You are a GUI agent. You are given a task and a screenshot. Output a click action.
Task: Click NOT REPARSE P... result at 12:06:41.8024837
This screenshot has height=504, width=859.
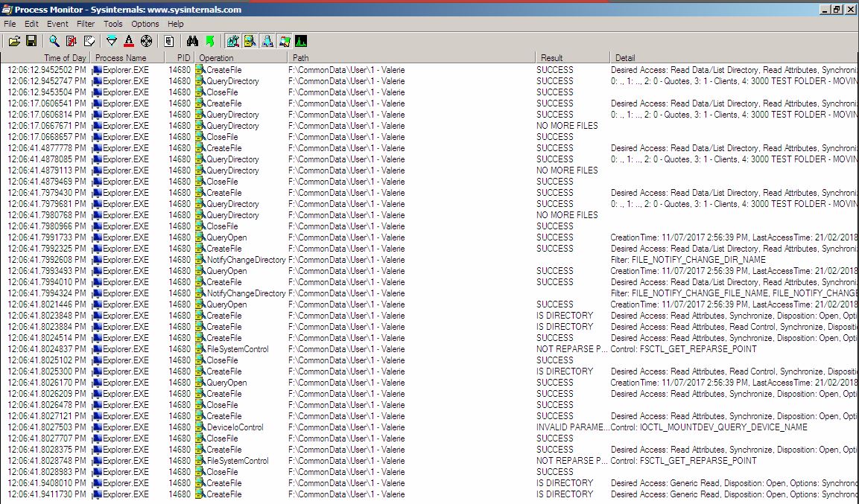(572, 349)
